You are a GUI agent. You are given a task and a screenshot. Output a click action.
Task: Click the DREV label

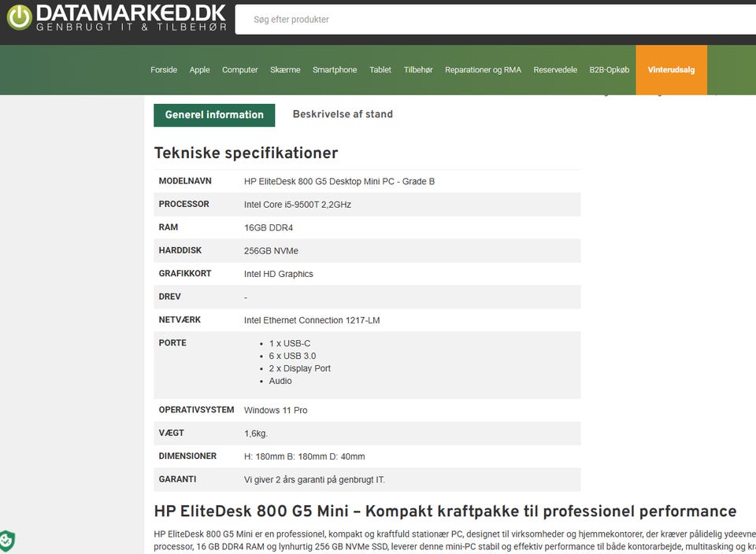[x=170, y=297]
